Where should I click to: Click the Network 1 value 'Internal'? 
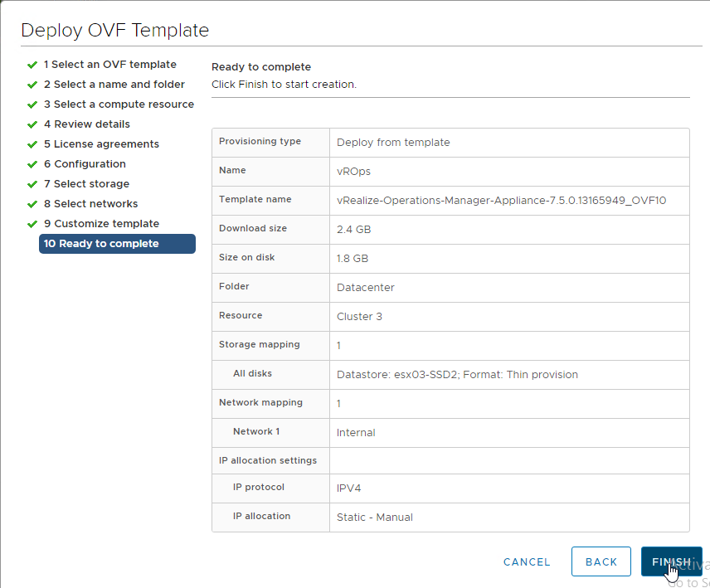[x=356, y=433]
